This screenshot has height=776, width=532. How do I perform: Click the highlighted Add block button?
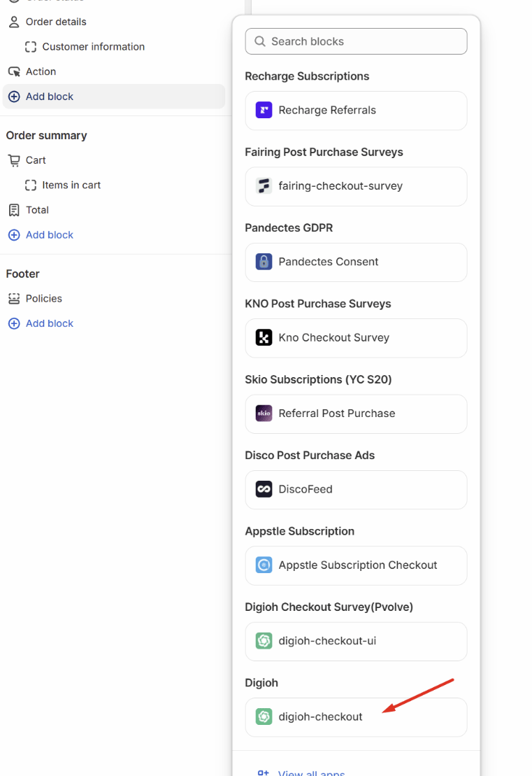(x=49, y=97)
